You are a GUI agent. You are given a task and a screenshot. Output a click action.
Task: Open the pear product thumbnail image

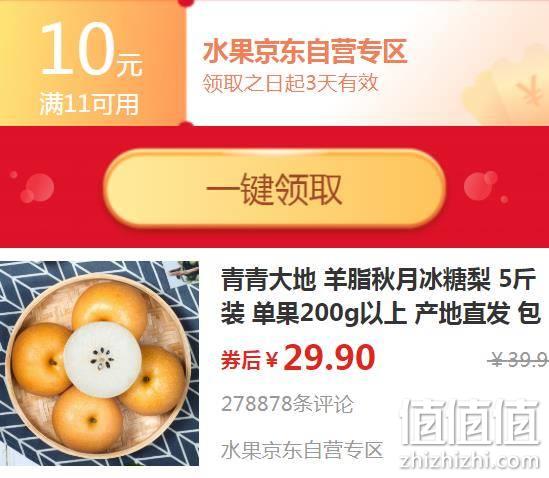tap(99, 363)
